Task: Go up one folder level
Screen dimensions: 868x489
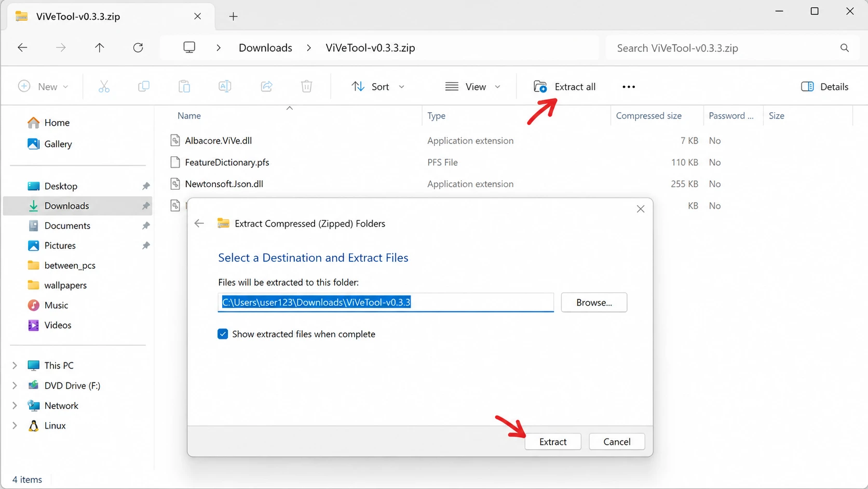Action: coord(99,48)
